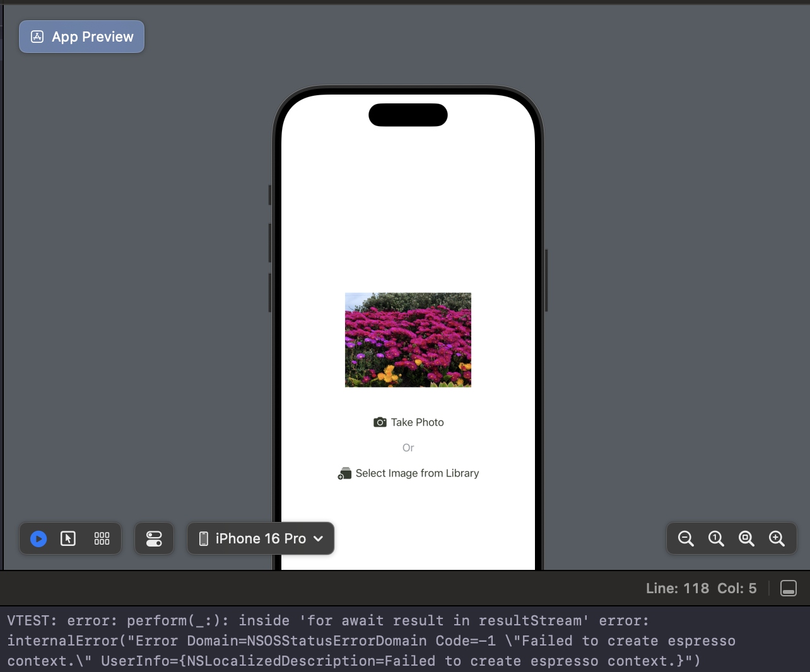Click the camera icon beside Take Photo
The height and width of the screenshot is (672, 810).
click(380, 422)
